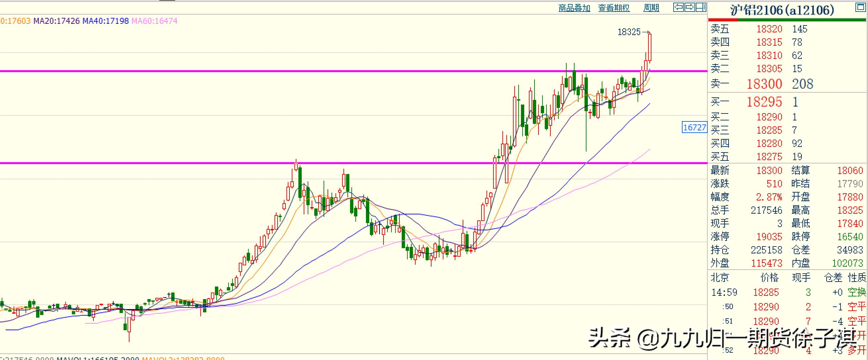Click the 18325 high price marker
The image size is (868, 360).
tap(629, 32)
